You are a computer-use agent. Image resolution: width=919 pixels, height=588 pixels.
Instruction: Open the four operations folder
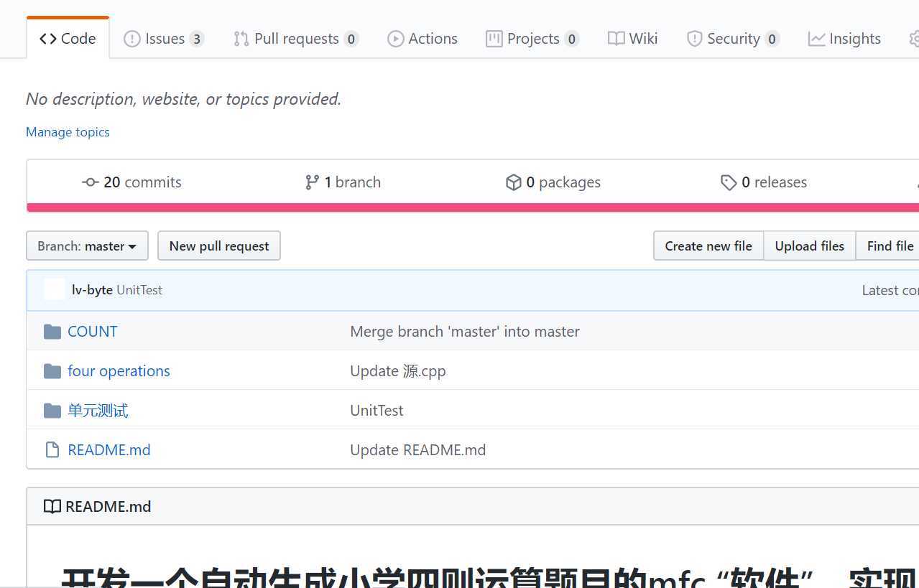(x=119, y=371)
